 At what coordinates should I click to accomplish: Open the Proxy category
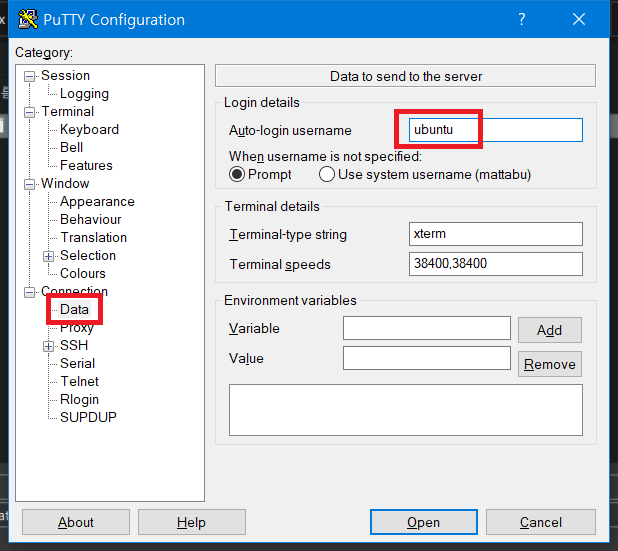coord(77,328)
